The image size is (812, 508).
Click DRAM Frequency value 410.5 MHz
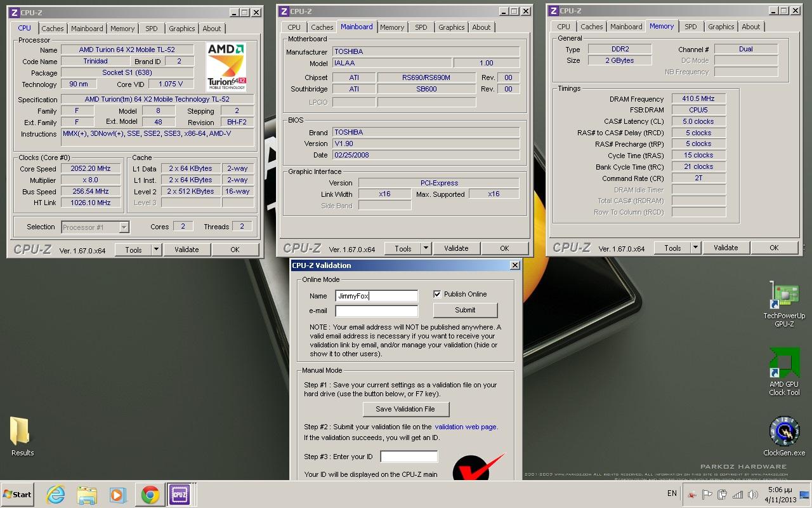click(698, 98)
